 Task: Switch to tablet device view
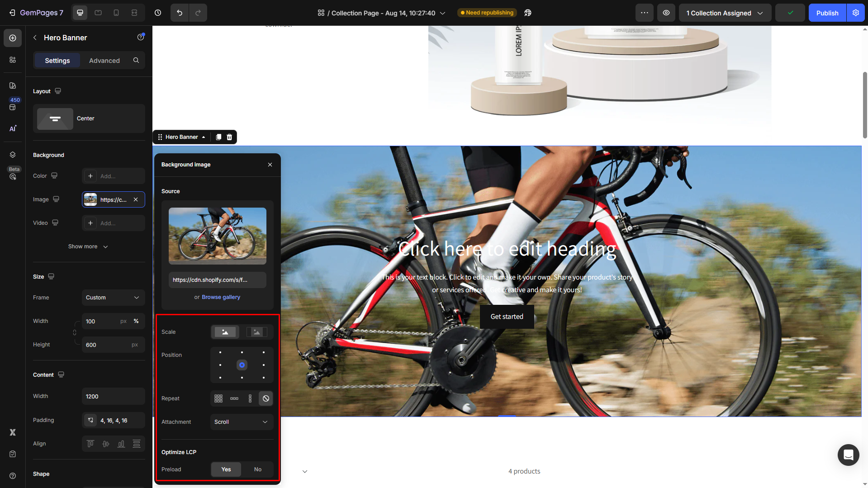pos(98,13)
